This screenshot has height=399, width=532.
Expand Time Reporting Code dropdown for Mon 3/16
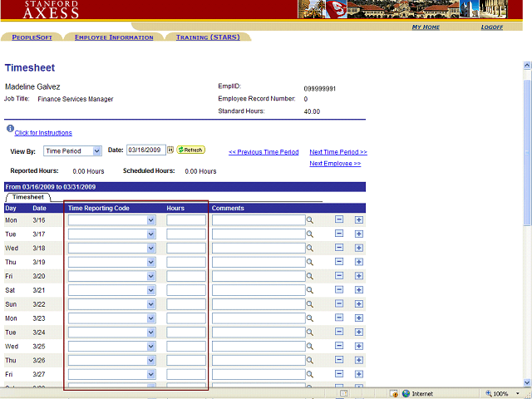(151, 220)
